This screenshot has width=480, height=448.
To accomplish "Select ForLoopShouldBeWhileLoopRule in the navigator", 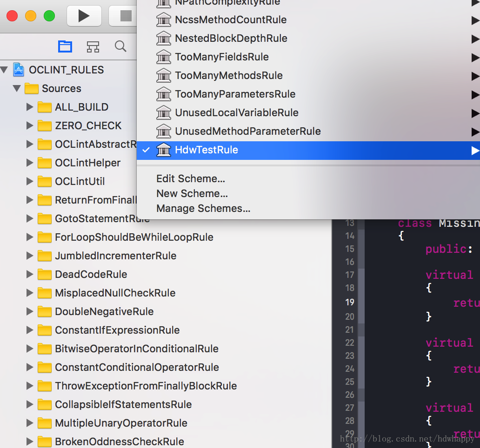I will [134, 237].
